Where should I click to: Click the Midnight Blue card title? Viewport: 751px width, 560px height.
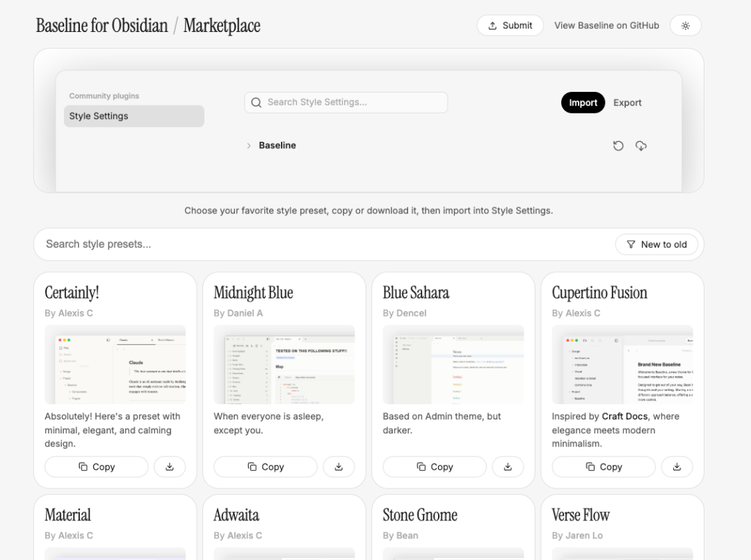pyautogui.click(x=253, y=293)
